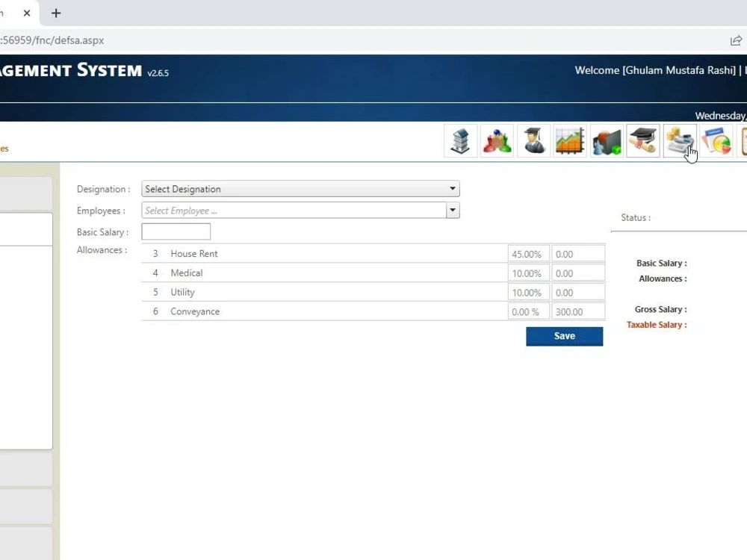
Task: Click Conveyance amount field 300.00
Action: tap(578, 311)
